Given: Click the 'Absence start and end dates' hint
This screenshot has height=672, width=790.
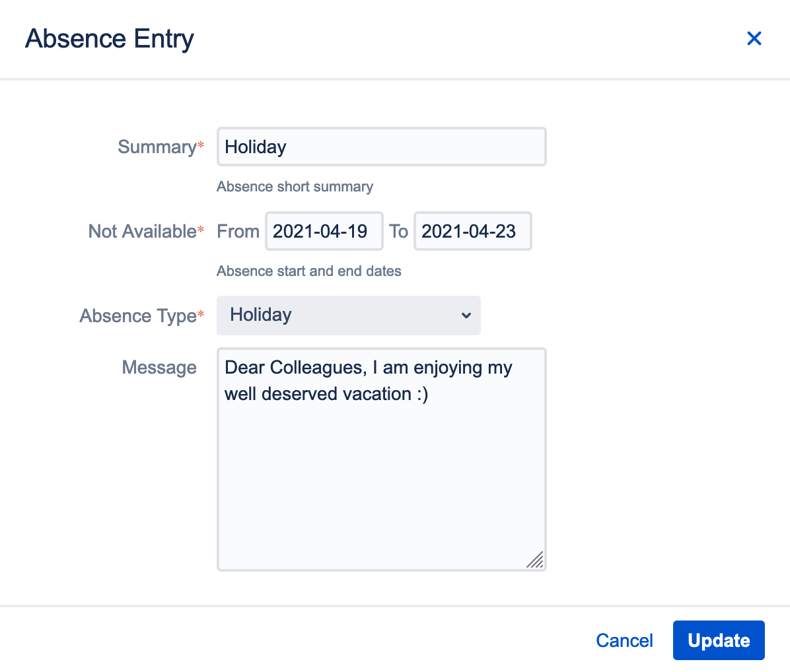Looking at the screenshot, I should 308,271.
